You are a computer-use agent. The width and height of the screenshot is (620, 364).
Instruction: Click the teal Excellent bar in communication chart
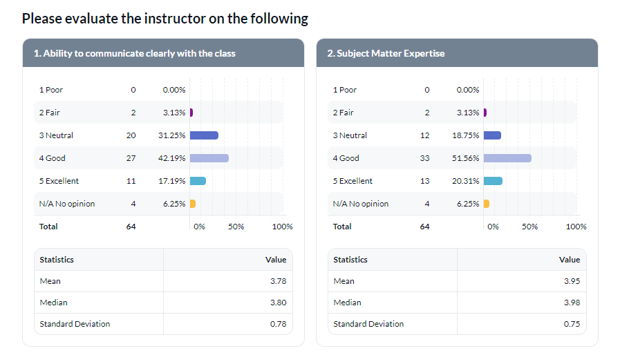tap(198, 181)
